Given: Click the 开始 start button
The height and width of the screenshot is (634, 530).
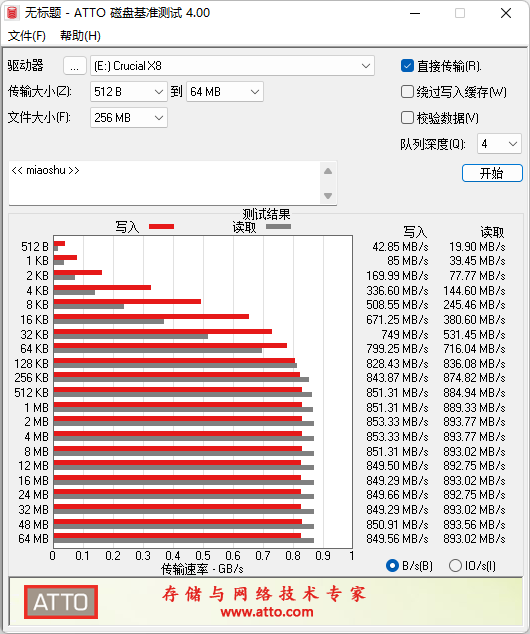Looking at the screenshot, I should [x=492, y=173].
